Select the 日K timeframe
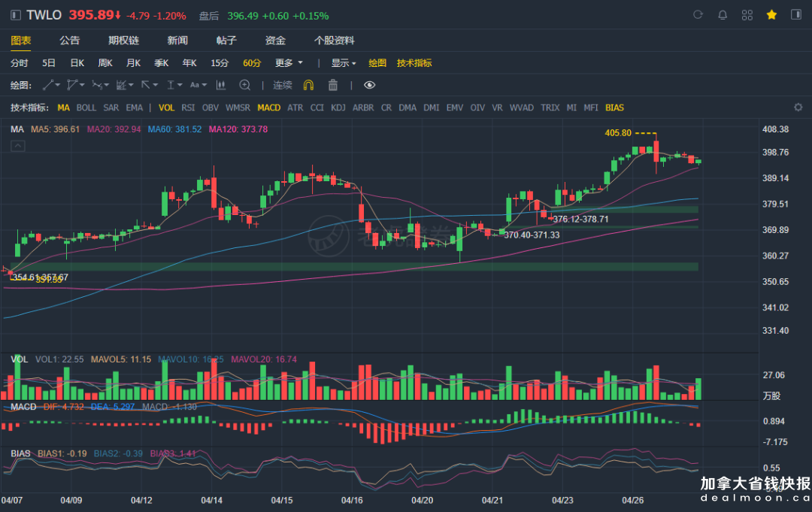The height and width of the screenshot is (512, 812). [77, 63]
